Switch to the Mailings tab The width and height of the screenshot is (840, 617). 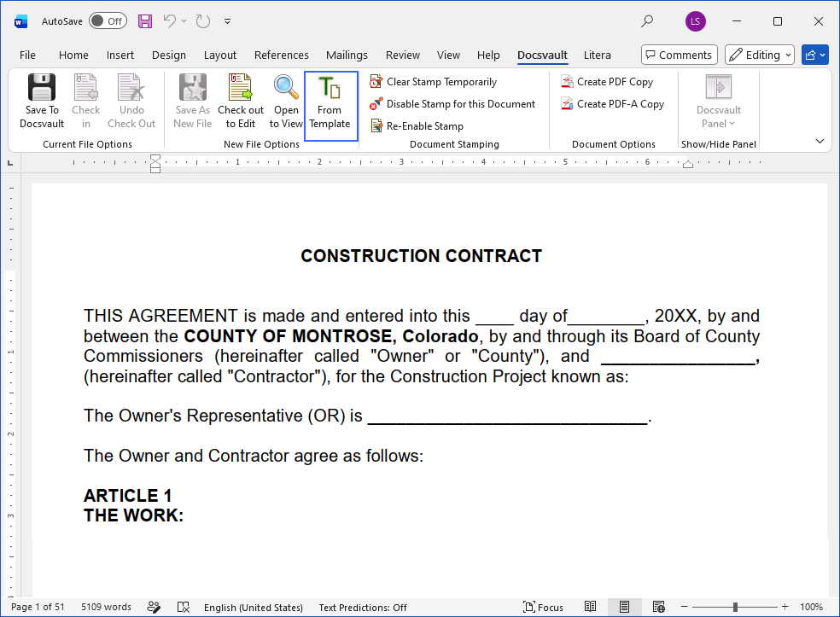[x=347, y=55]
